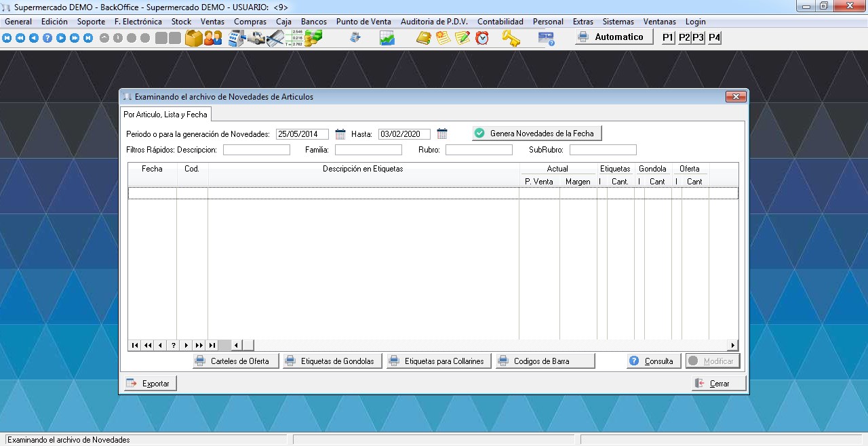Open calendar picker for the start date
This screenshot has width=868, height=446.
[340, 134]
